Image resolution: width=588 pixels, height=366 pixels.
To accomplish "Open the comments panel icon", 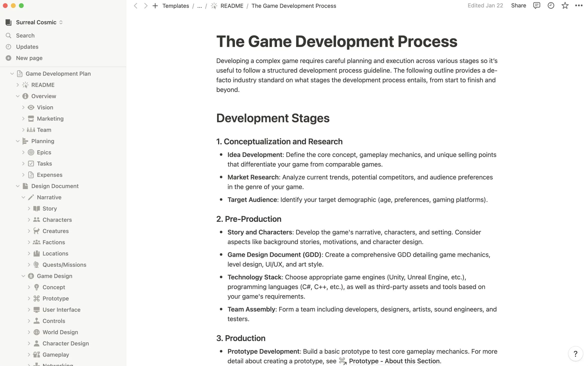I will [537, 5].
